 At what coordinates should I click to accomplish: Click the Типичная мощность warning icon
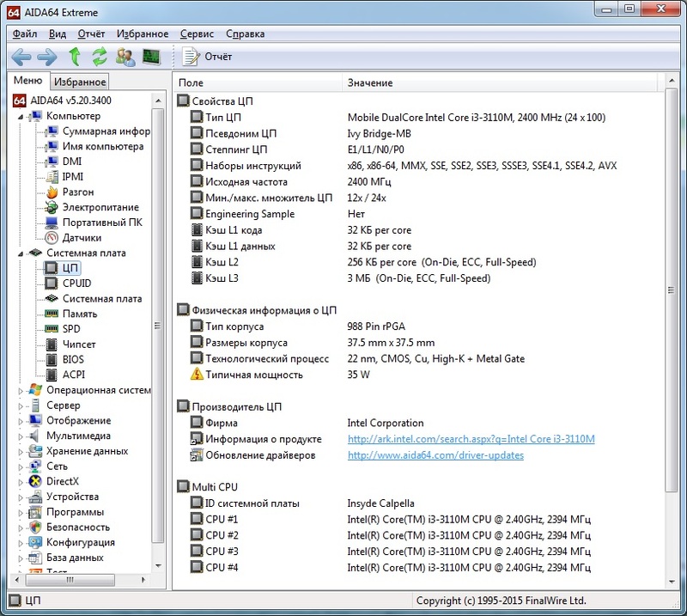coord(197,375)
